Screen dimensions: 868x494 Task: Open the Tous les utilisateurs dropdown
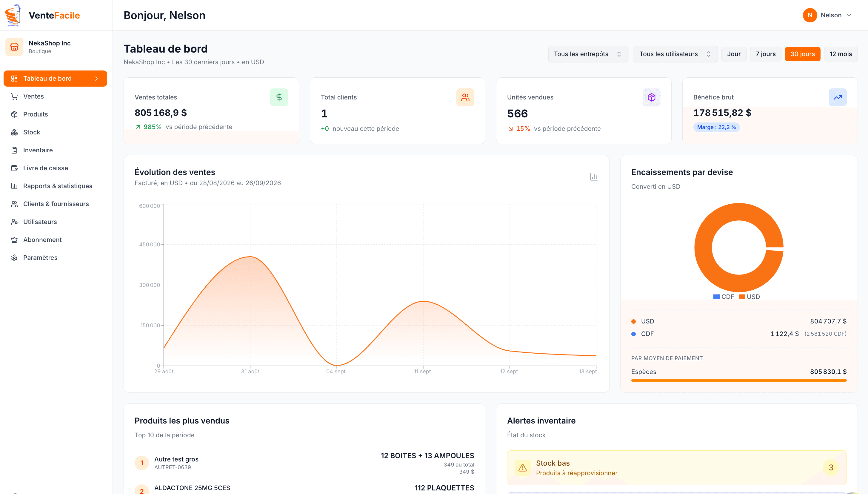click(x=675, y=54)
